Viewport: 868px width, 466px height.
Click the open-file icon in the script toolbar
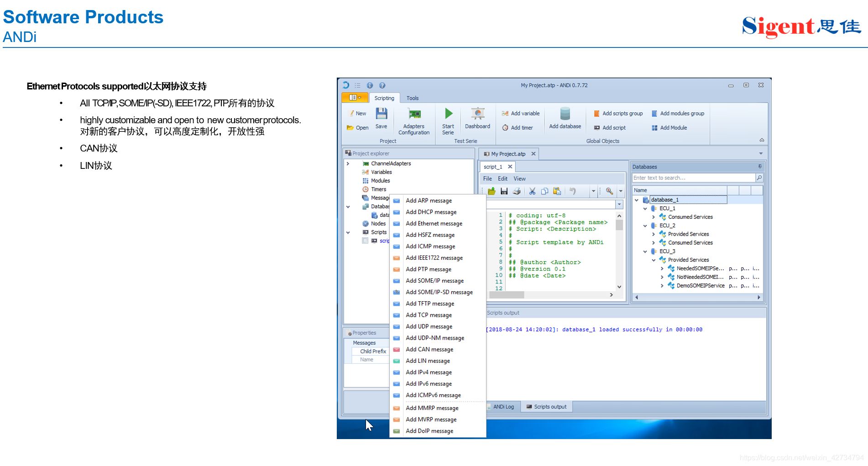point(492,191)
